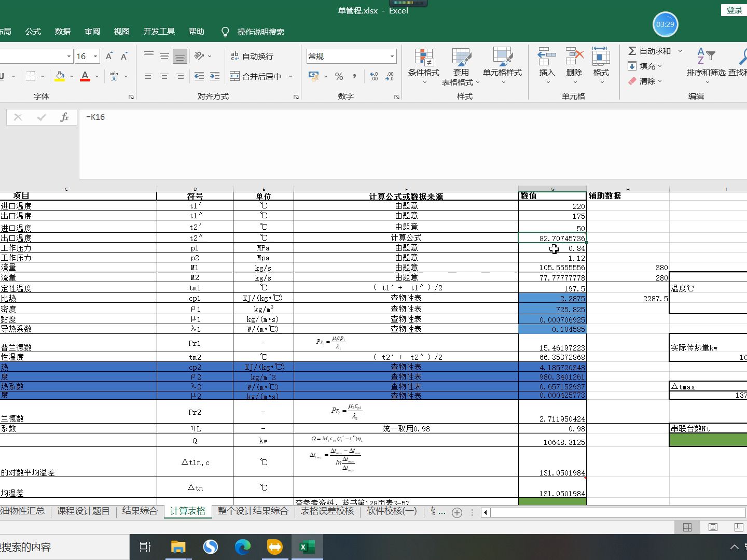Viewport: 747px width, 560px height.
Task: Apply accounting number format icon
Action: (x=314, y=76)
